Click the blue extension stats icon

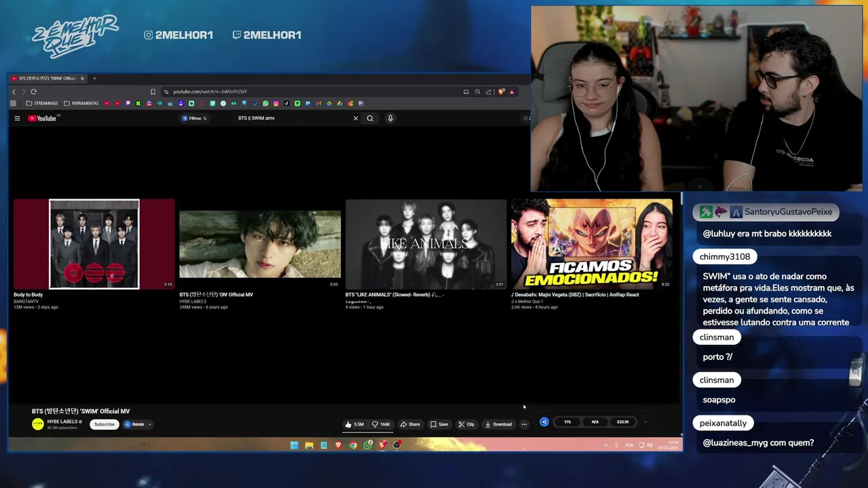[544, 422]
